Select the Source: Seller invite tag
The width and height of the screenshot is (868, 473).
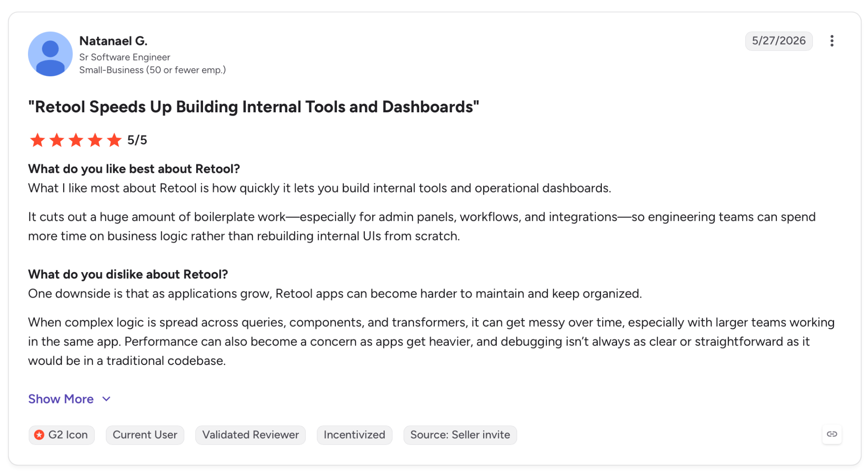point(460,435)
